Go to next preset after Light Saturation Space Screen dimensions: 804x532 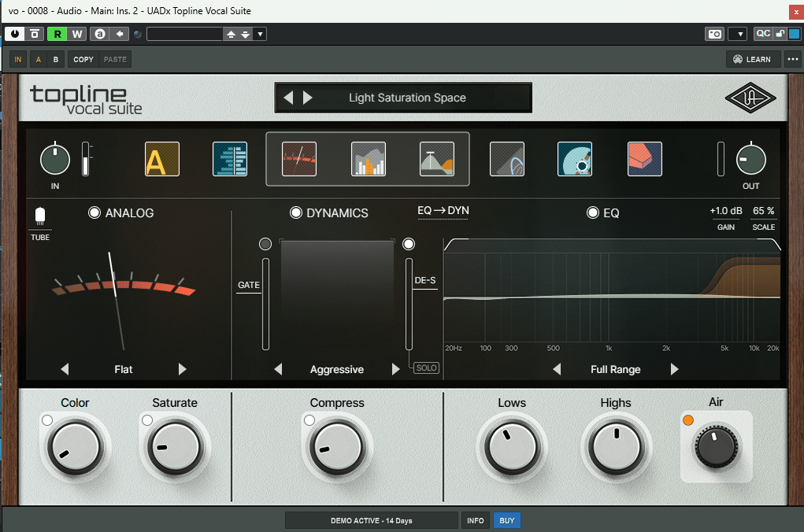pos(308,98)
